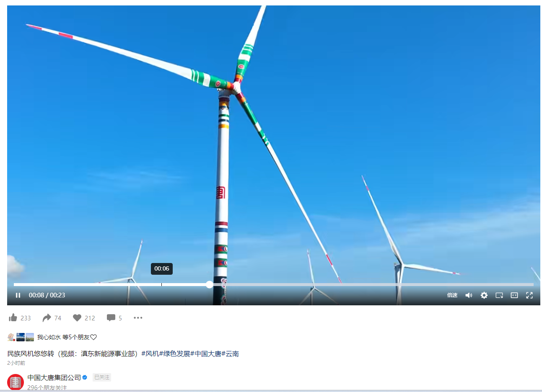Open the comments speech bubble icon
The width and height of the screenshot is (542, 392).
click(111, 318)
